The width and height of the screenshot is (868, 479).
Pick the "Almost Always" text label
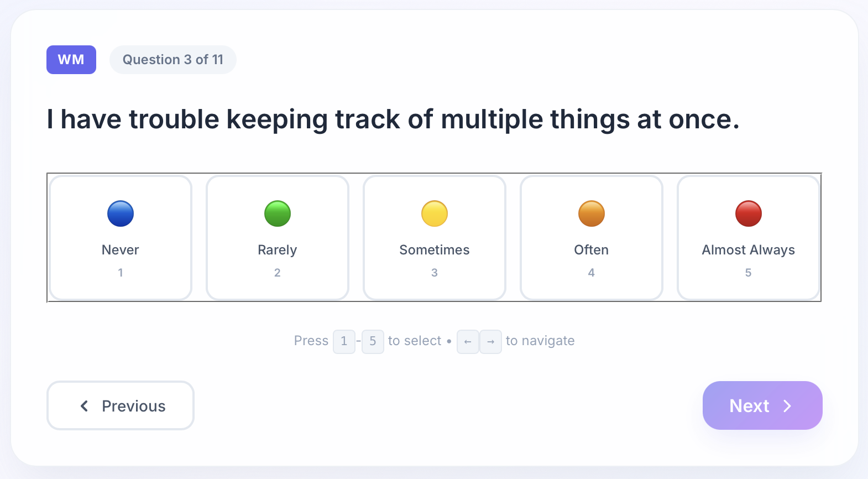click(x=749, y=250)
